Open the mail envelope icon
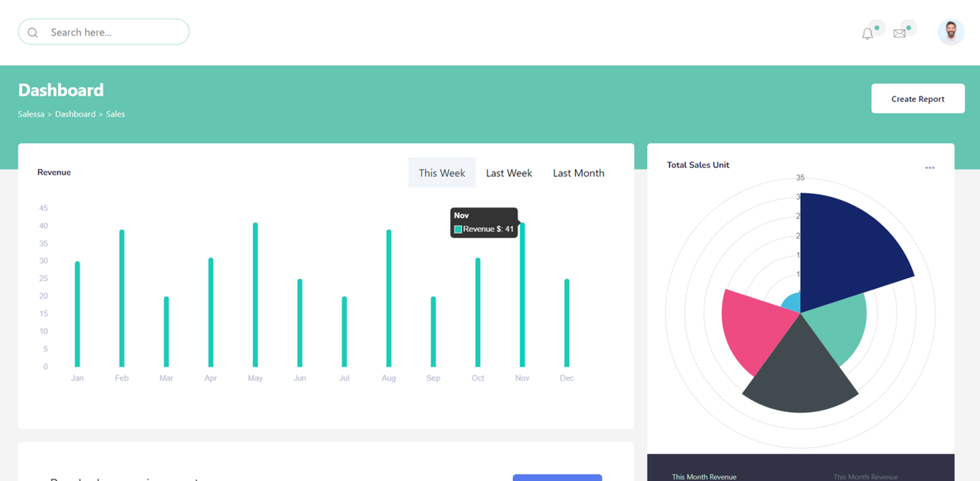The width and height of the screenshot is (980, 481). click(x=900, y=34)
